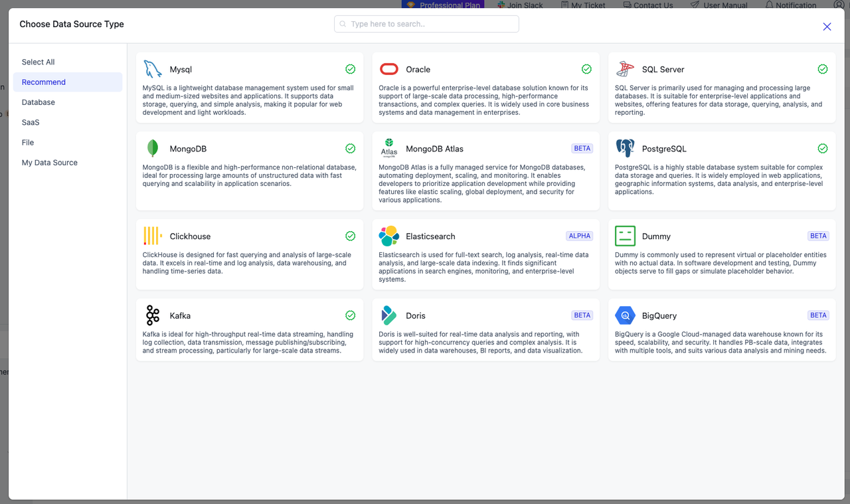Click the MongoDB green leaf icon
The height and width of the screenshot is (504, 850).
point(153,149)
